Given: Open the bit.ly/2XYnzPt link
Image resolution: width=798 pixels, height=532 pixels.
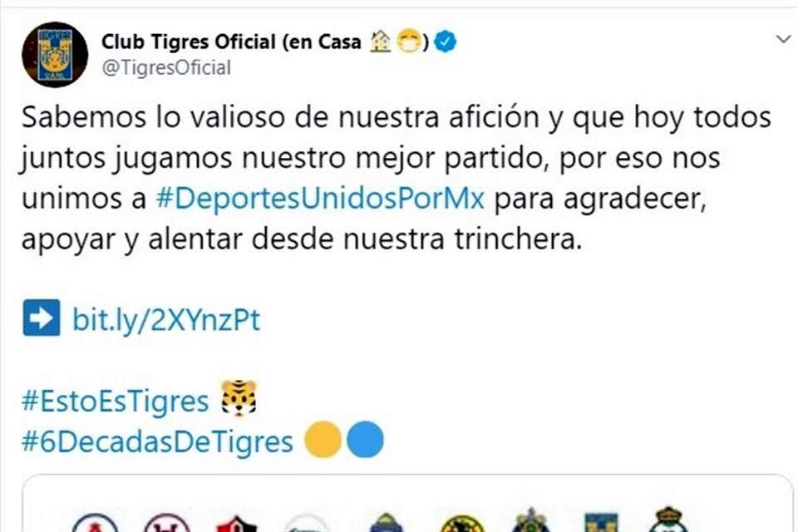Looking at the screenshot, I should coord(166,320).
